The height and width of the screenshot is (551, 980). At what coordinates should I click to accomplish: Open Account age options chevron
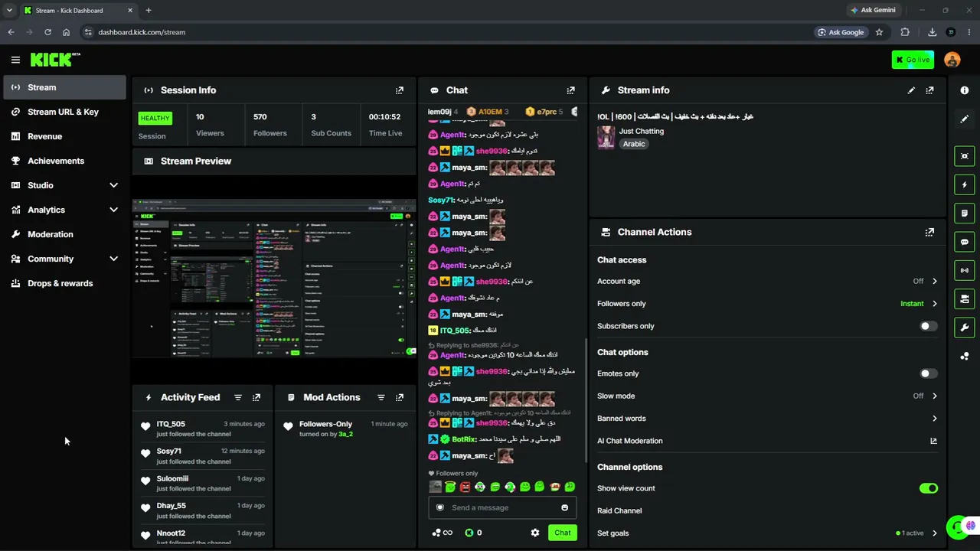click(934, 281)
